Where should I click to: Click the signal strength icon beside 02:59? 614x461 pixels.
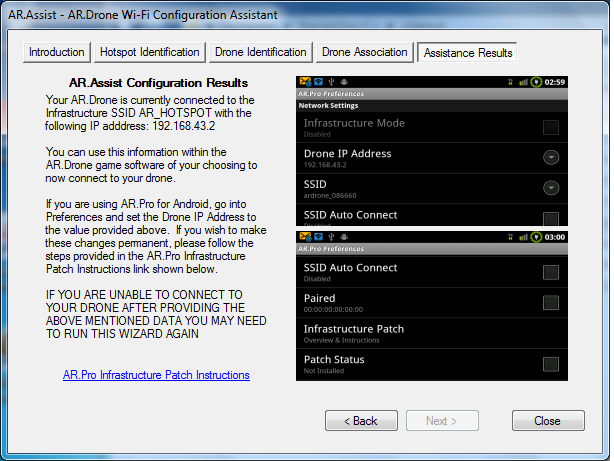523,82
